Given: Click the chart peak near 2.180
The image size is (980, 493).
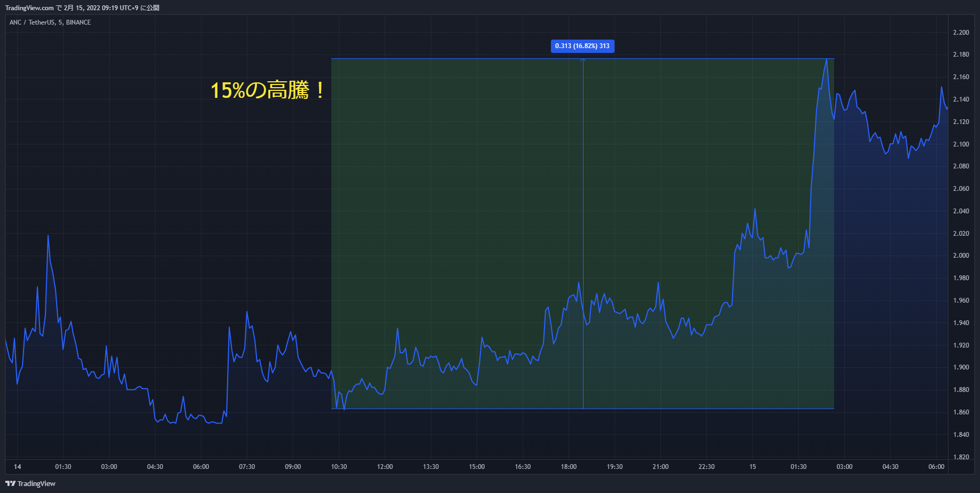Looking at the screenshot, I should click(x=827, y=59).
